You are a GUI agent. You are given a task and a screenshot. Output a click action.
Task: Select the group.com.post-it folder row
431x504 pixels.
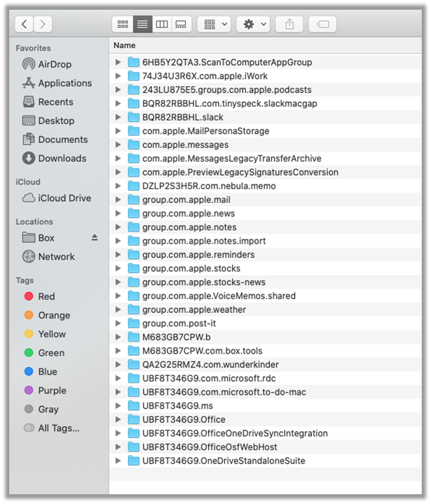tap(179, 324)
